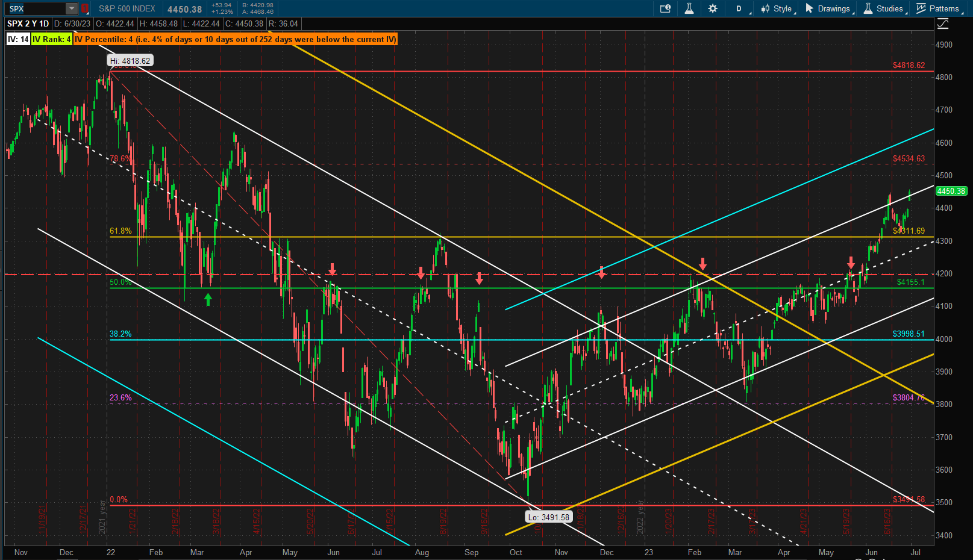
Task: Click the Lo: 3491.58 price bubble
Action: [548, 517]
